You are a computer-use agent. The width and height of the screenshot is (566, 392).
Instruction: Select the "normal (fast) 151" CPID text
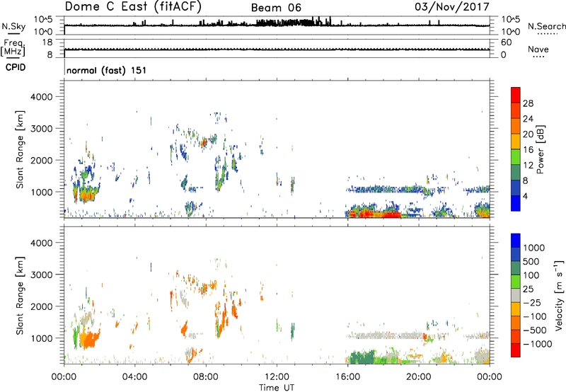pyautogui.click(x=107, y=70)
